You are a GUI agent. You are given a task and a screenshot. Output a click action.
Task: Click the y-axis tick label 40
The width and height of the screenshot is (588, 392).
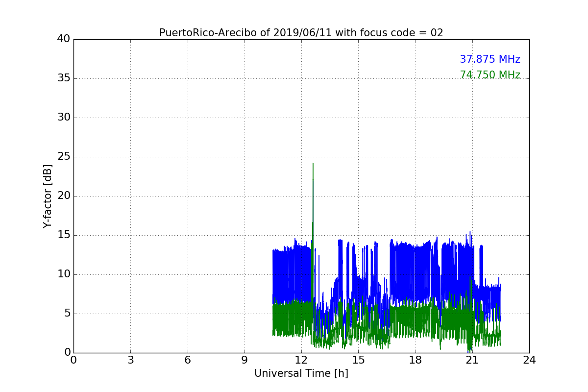pyautogui.click(x=64, y=39)
